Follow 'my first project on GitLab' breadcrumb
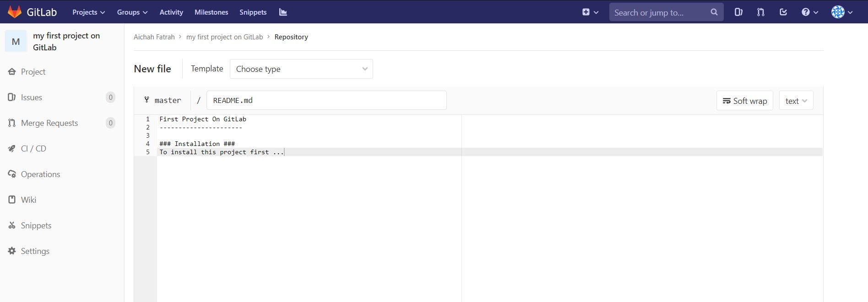The width and height of the screenshot is (868, 302). [224, 37]
